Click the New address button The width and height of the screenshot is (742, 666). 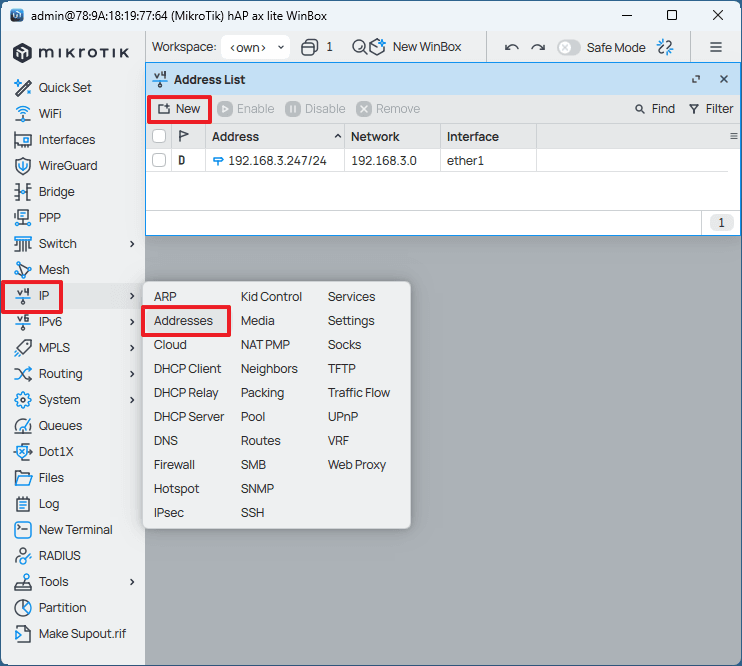click(x=179, y=109)
